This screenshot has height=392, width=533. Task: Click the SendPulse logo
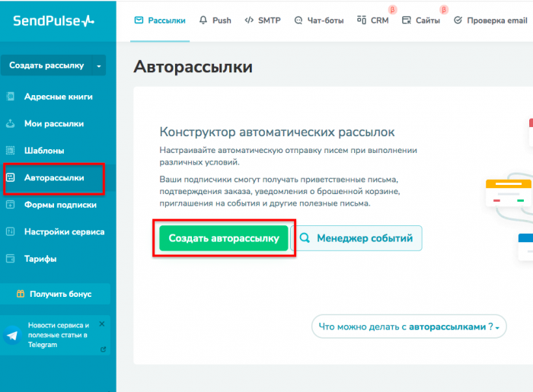pos(53,21)
